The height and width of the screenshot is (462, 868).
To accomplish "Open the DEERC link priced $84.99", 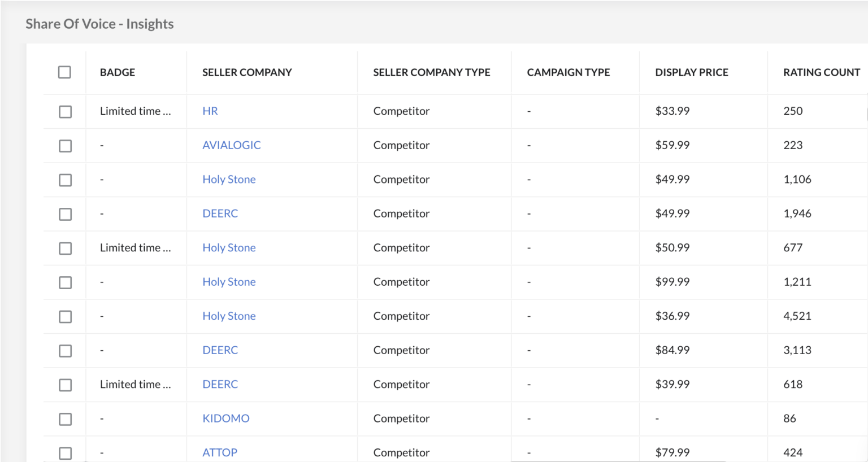I will point(220,350).
